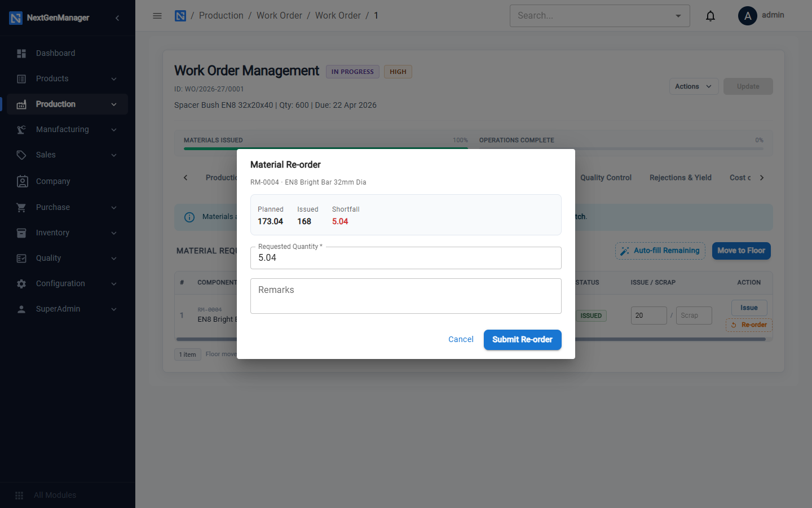812x508 pixels.
Task: Click the Materials Issued progress bar
Action: (326, 148)
